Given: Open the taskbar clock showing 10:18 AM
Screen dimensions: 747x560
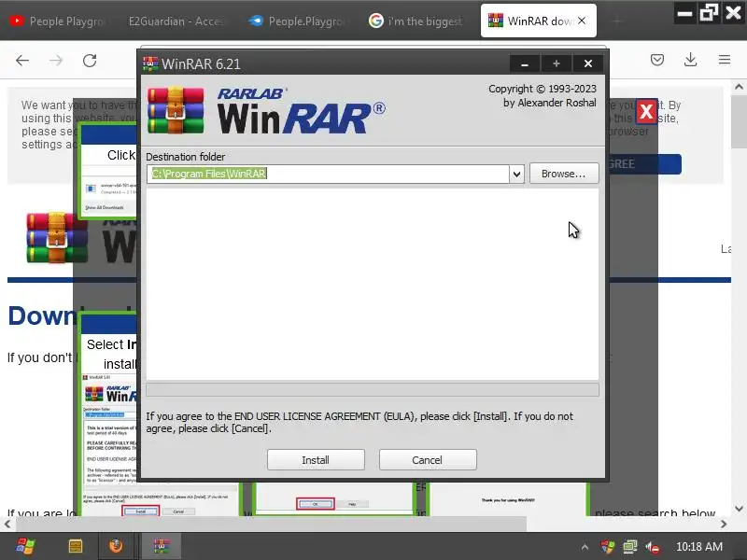Looking at the screenshot, I should [x=698, y=547].
